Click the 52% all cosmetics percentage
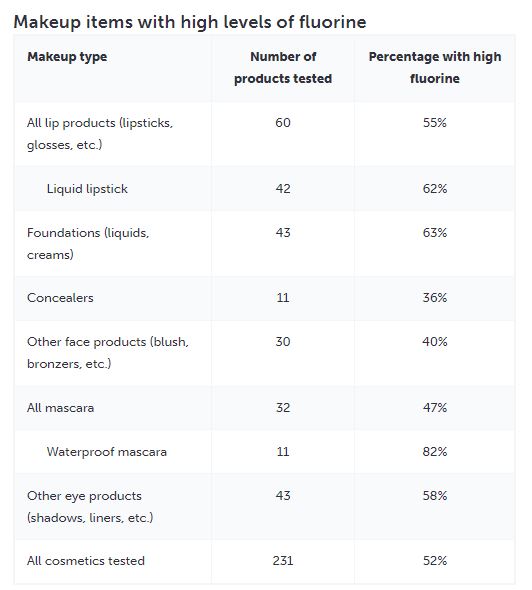This screenshot has height=590, width=532. point(435,561)
